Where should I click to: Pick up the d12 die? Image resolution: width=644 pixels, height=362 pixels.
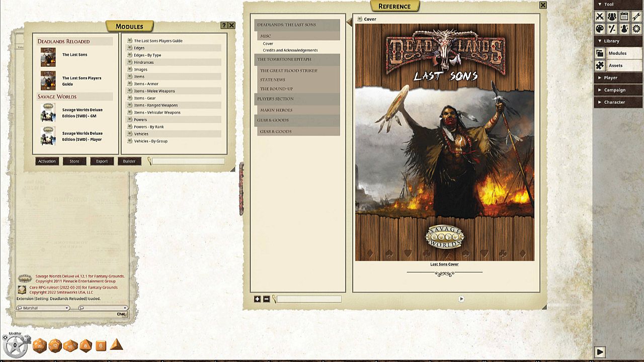point(55,345)
